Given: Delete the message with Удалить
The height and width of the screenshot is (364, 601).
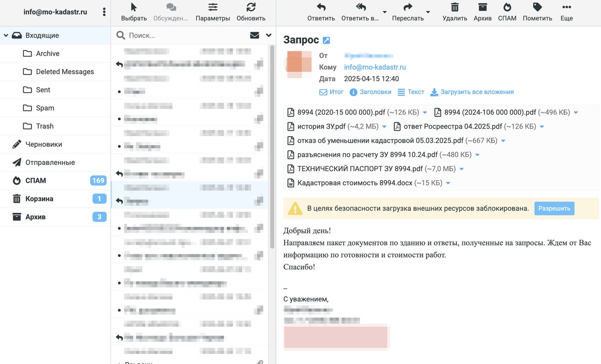Looking at the screenshot, I should pos(455,13).
